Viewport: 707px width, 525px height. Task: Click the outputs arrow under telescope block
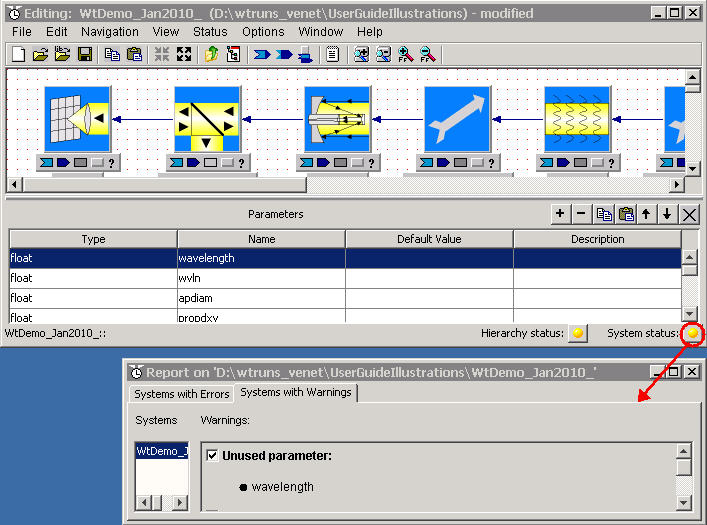[323, 163]
